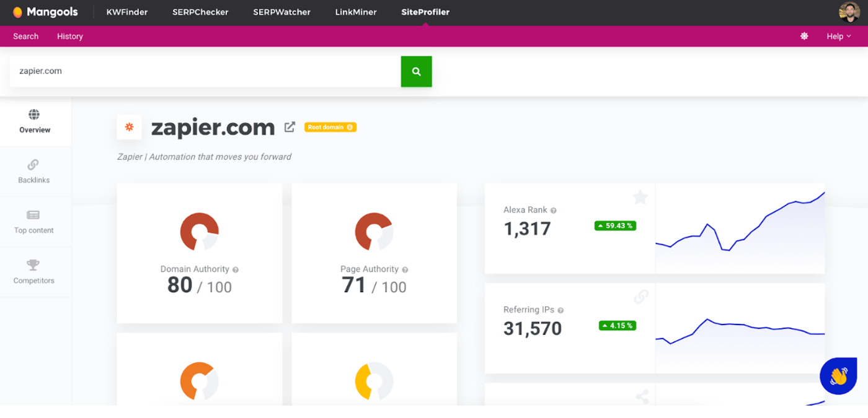
Task: Open the SERPChecker tool
Action: 200,12
